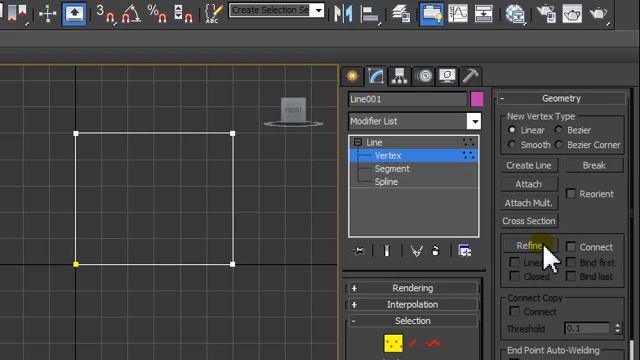Image resolution: width=640 pixels, height=360 pixels.
Task: Click the ViewCube in viewport
Action: (x=293, y=111)
